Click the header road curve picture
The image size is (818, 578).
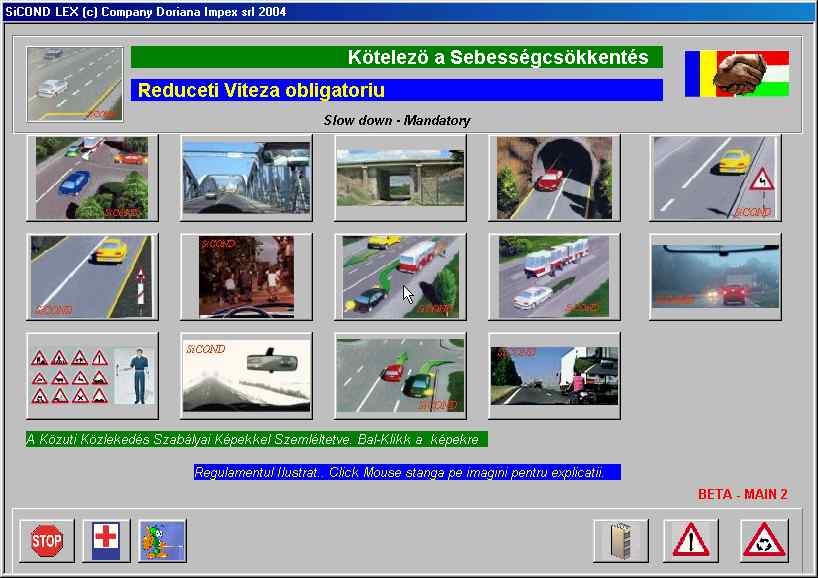pyautogui.click(x=75, y=83)
